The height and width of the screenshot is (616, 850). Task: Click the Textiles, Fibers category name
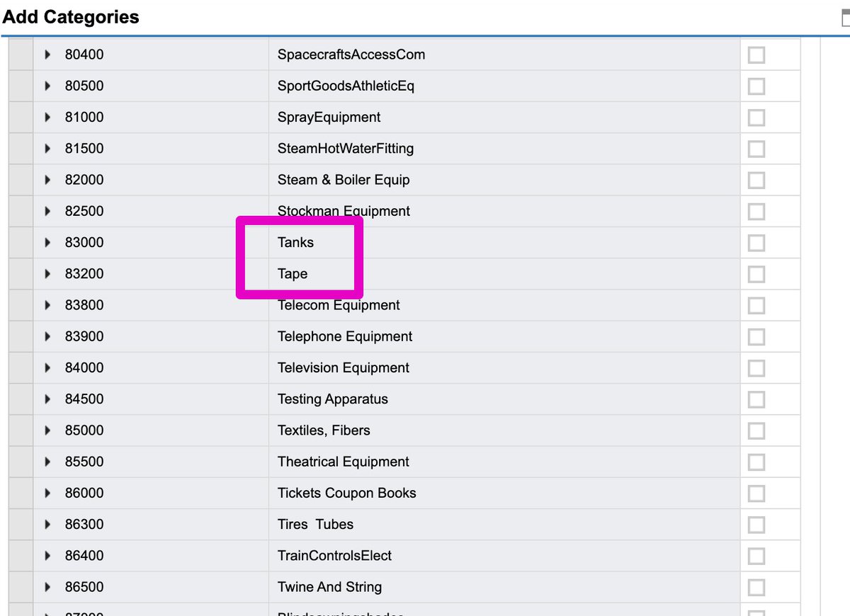(x=323, y=430)
